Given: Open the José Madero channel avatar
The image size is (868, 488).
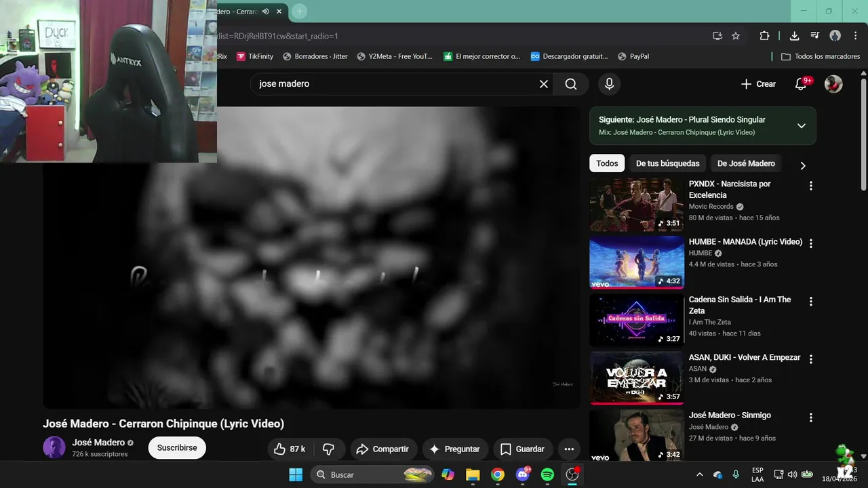Looking at the screenshot, I should tap(54, 447).
